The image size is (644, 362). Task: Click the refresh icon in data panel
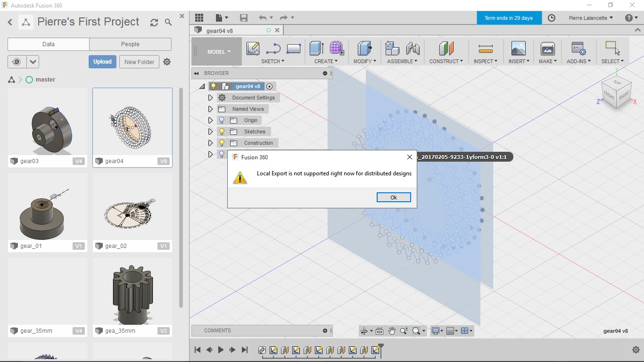(154, 22)
